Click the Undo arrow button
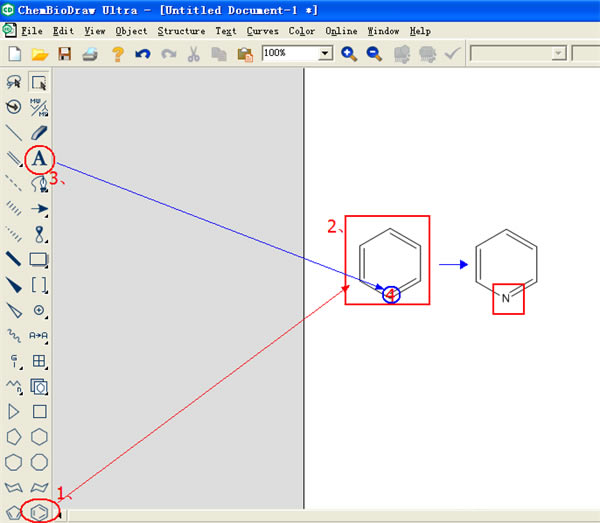The image size is (600, 523). tap(142, 53)
